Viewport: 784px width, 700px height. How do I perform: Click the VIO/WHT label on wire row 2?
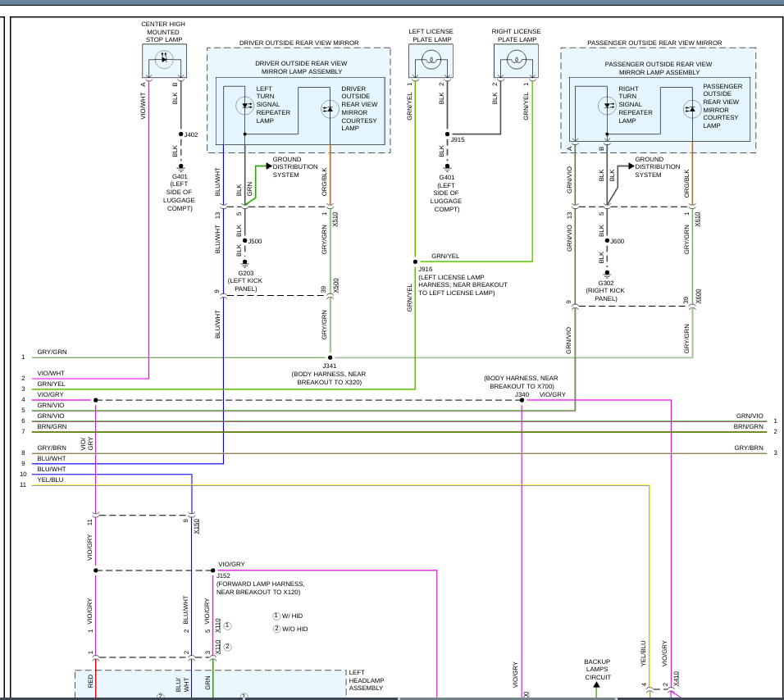[51, 373]
